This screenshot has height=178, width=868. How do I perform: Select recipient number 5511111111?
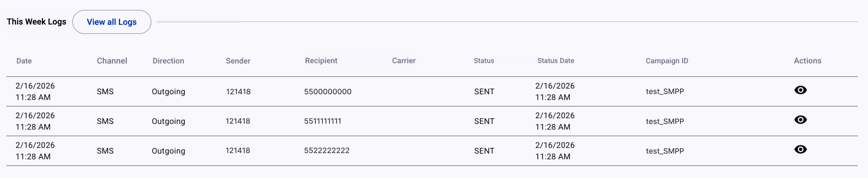323,121
